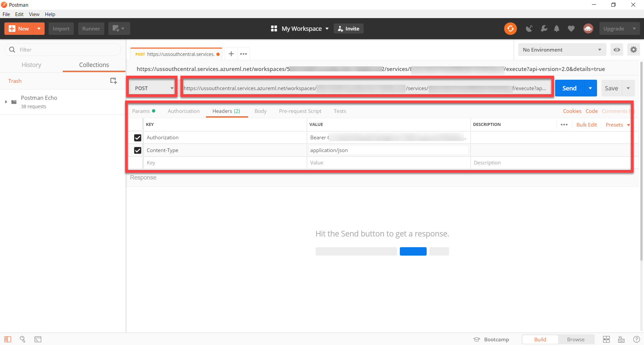Image resolution: width=644 pixels, height=345 pixels.
Task: Click the new window toolbar icon
Action: pyautogui.click(x=119, y=29)
